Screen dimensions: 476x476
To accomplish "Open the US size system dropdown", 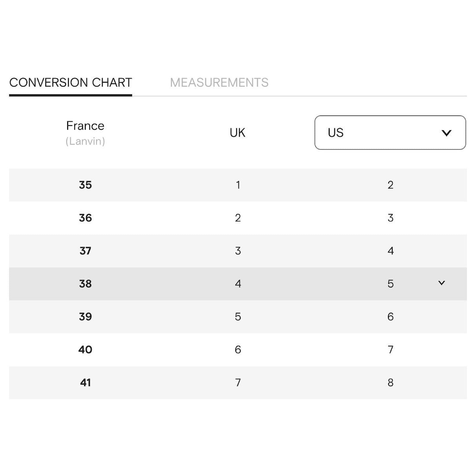I will coord(390,132).
